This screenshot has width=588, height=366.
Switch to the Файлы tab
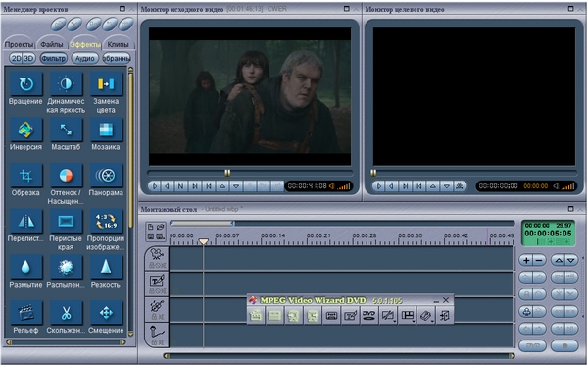[52, 44]
